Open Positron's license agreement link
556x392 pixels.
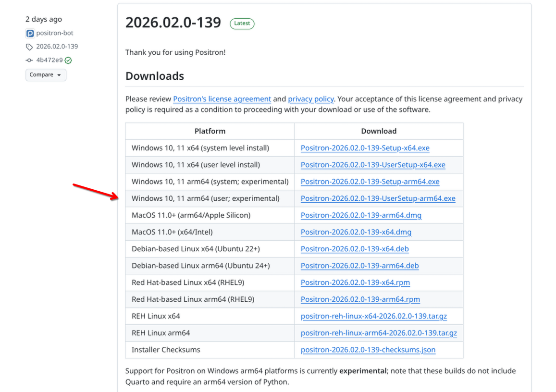222,99
